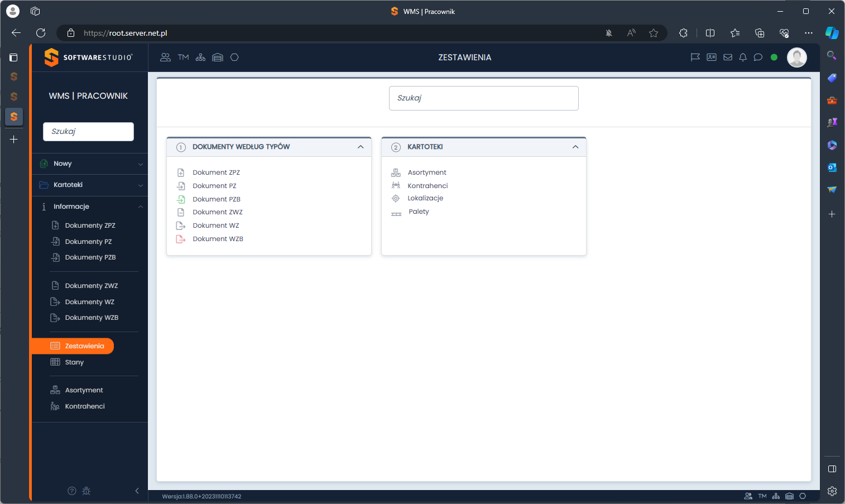The width and height of the screenshot is (845, 504).
Task: Click the Dokument PZB green icon
Action: (181, 199)
